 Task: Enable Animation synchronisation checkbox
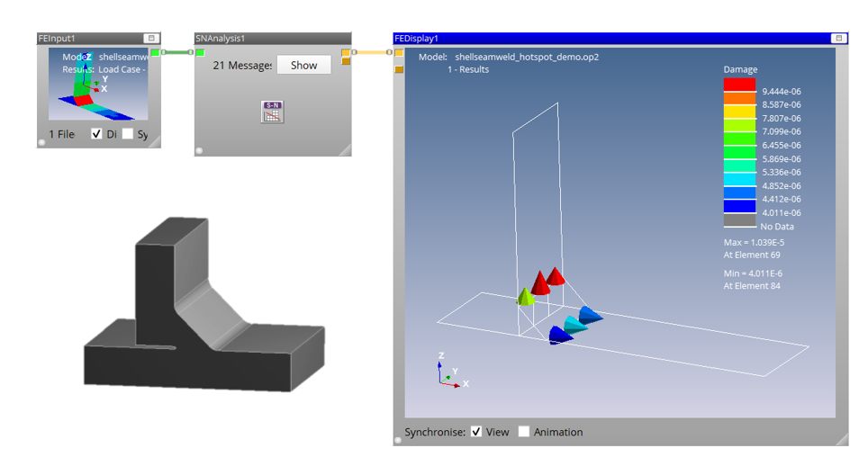[524, 431]
